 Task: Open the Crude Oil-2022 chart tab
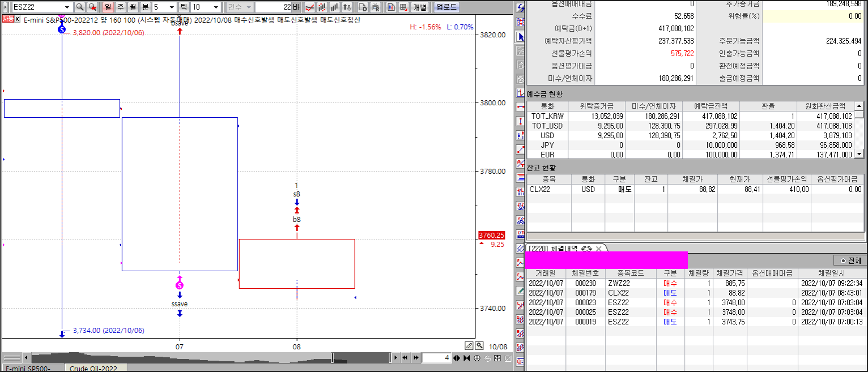coord(93,368)
